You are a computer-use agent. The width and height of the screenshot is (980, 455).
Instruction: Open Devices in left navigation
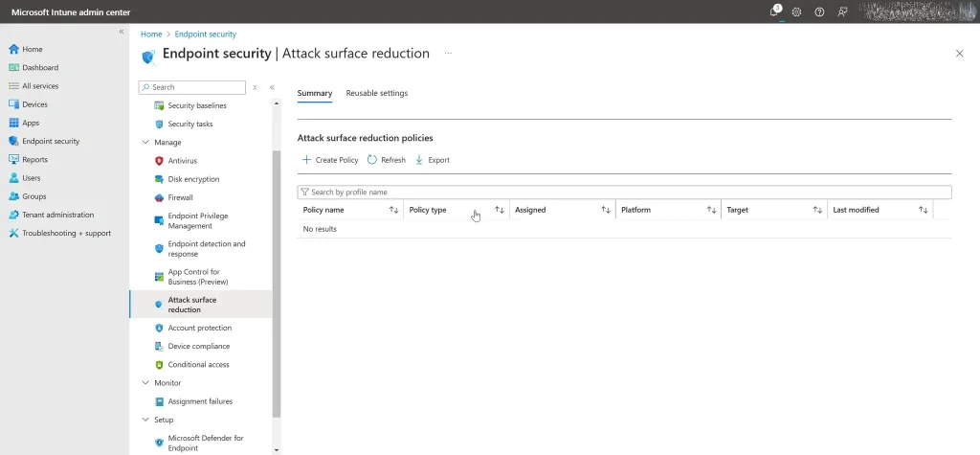coord(28,104)
